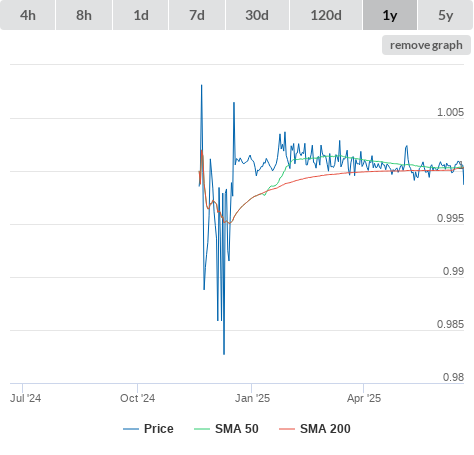Switch chart to 120d range
474x455 pixels.
(x=326, y=15)
